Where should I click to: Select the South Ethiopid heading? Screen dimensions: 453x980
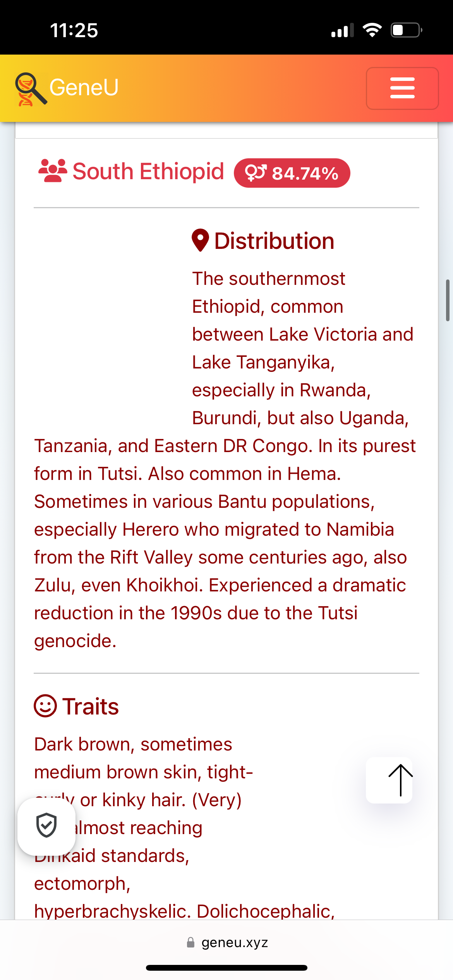pos(148,171)
